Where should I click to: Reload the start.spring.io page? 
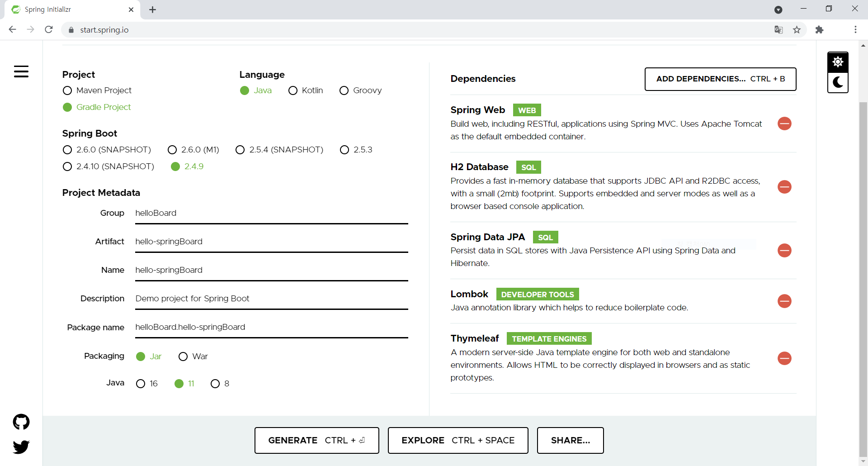pos(49,29)
